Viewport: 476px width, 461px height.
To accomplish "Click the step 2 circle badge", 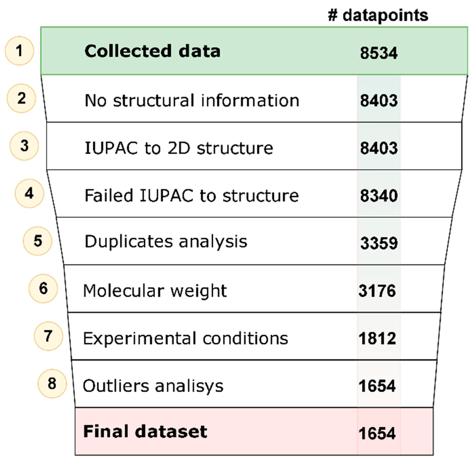I will coord(21,98).
